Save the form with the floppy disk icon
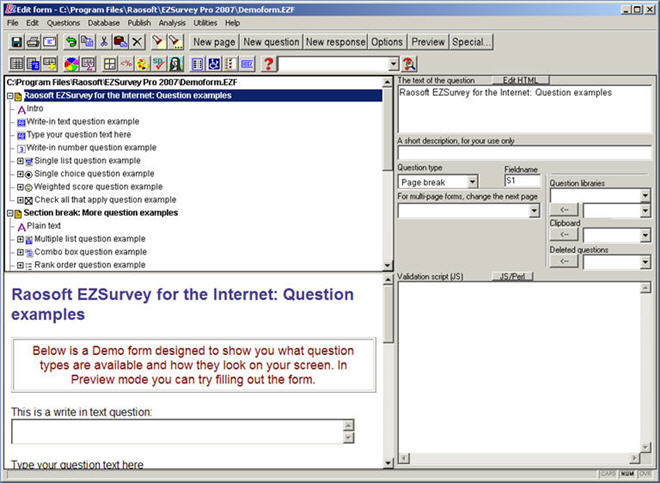The height and width of the screenshot is (483, 660). click(x=17, y=42)
